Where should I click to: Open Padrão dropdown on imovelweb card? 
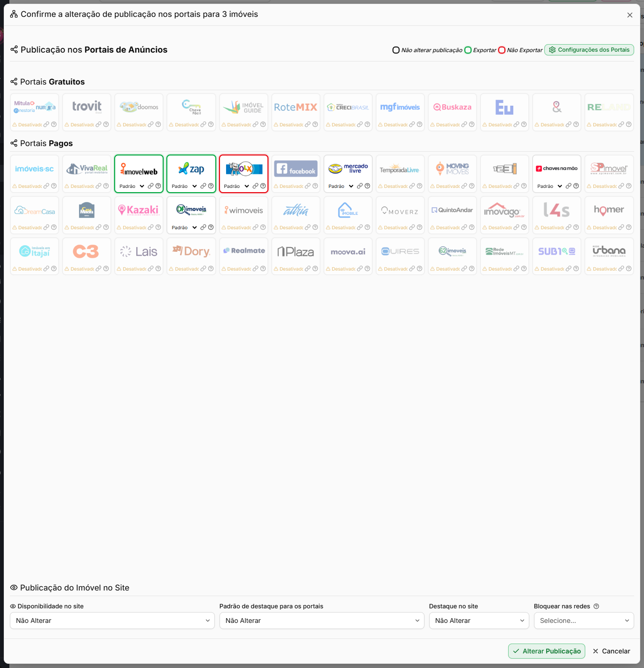pos(132,186)
